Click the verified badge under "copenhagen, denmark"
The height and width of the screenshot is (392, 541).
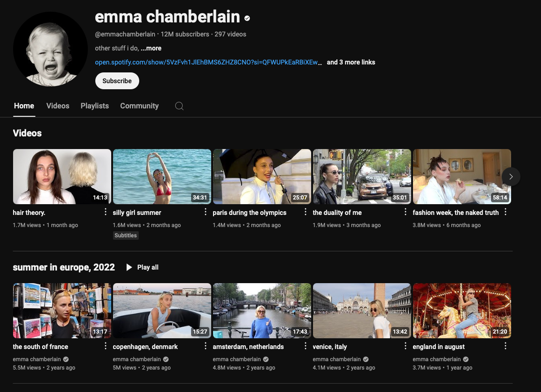click(x=165, y=359)
